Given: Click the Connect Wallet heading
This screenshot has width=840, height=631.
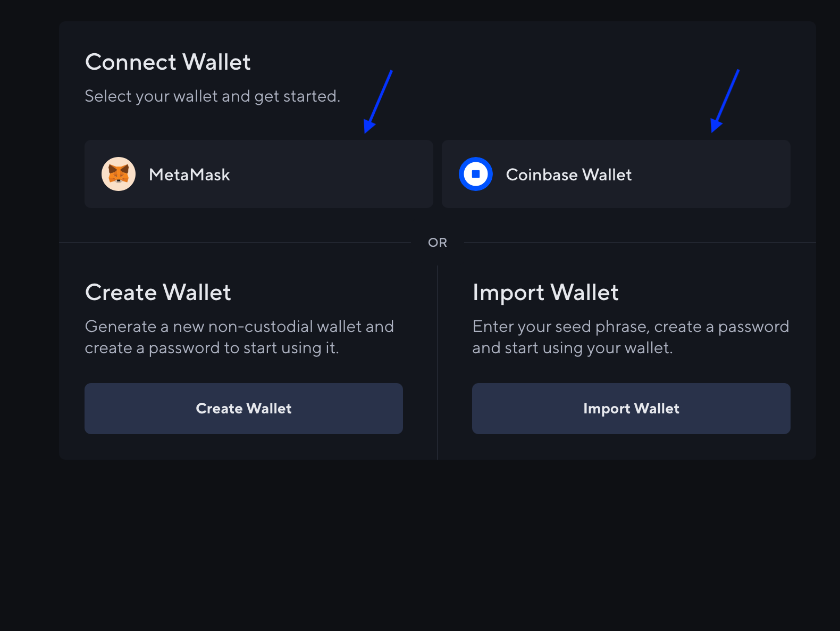Looking at the screenshot, I should [167, 62].
